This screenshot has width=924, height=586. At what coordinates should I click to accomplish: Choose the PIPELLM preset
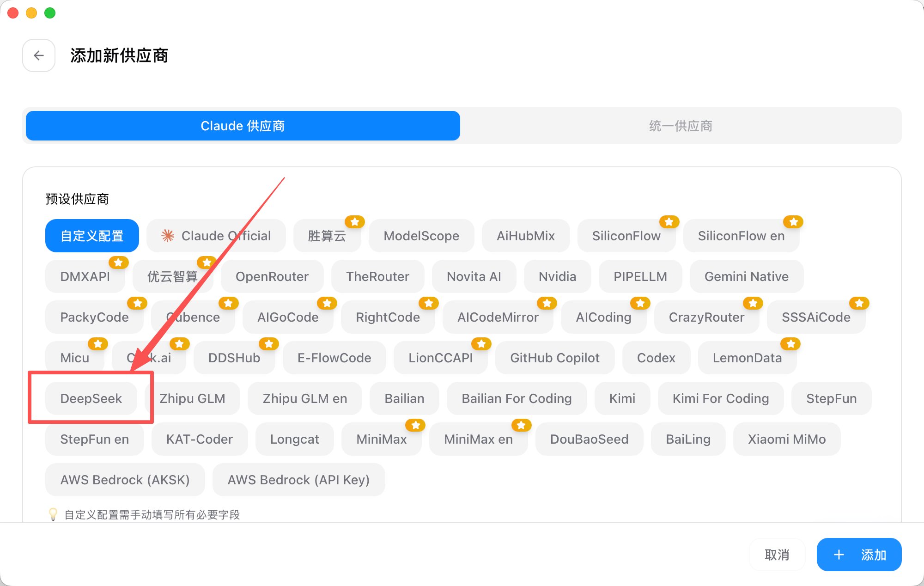640,276
